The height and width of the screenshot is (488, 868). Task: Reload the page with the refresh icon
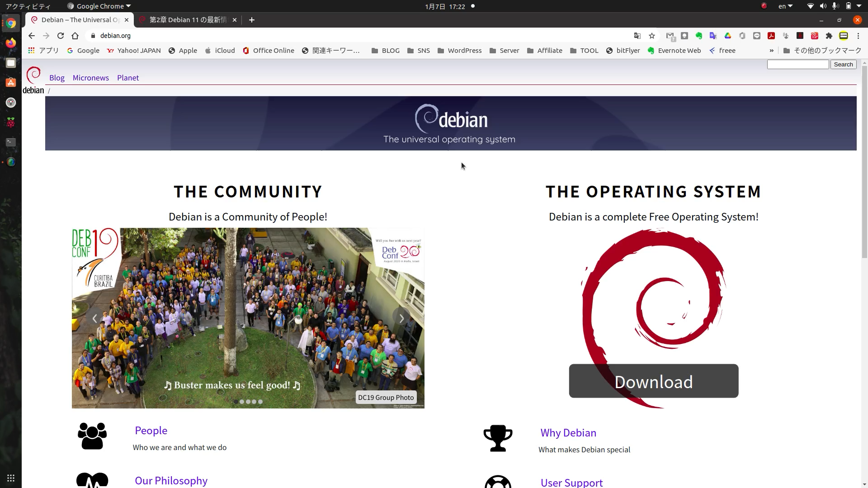[61, 36]
